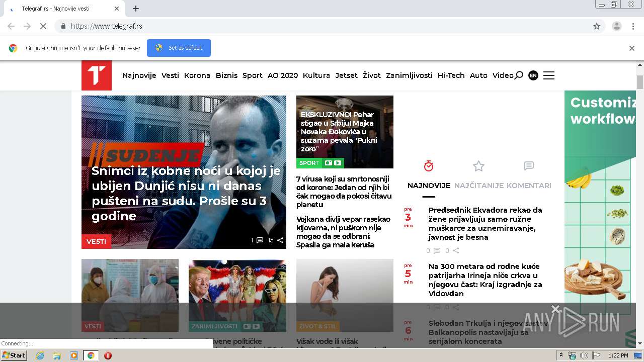The image size is (644, 362).
Task: View site padlock security info
Action: 63,26
